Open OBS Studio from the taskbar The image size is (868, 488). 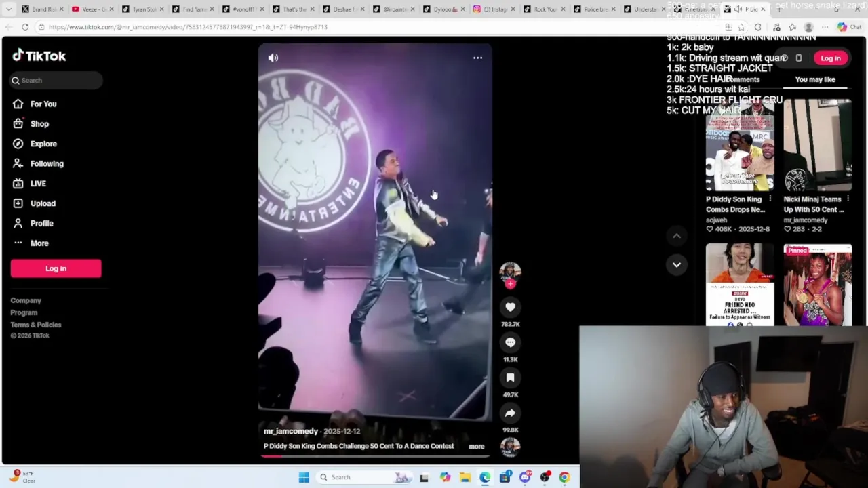tap(545, 477)
